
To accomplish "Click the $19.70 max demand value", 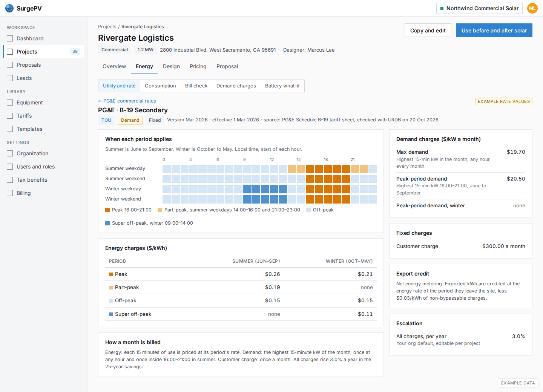I will pyautogui.click(x=516, y=152).
